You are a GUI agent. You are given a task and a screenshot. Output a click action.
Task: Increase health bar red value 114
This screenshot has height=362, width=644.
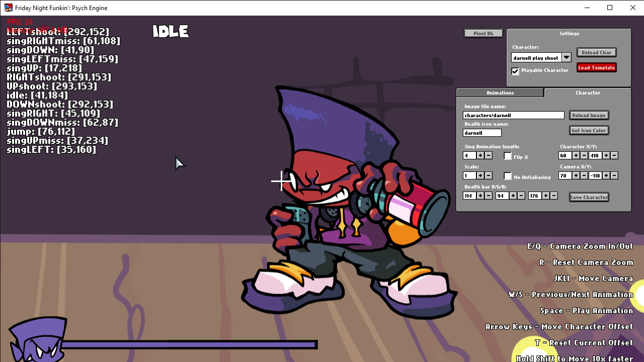pos(480,196)
